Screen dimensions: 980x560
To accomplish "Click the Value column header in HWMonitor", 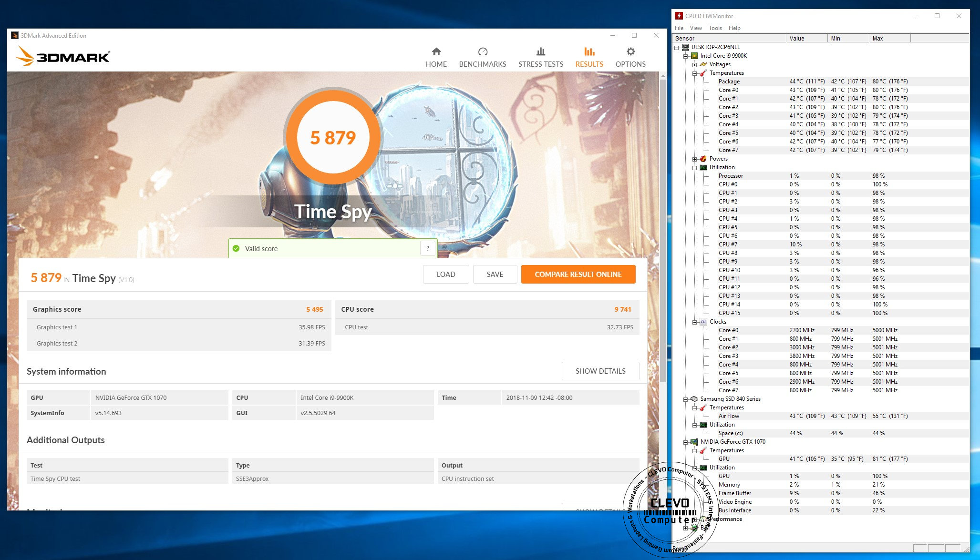I will click(x=806, y=38).
